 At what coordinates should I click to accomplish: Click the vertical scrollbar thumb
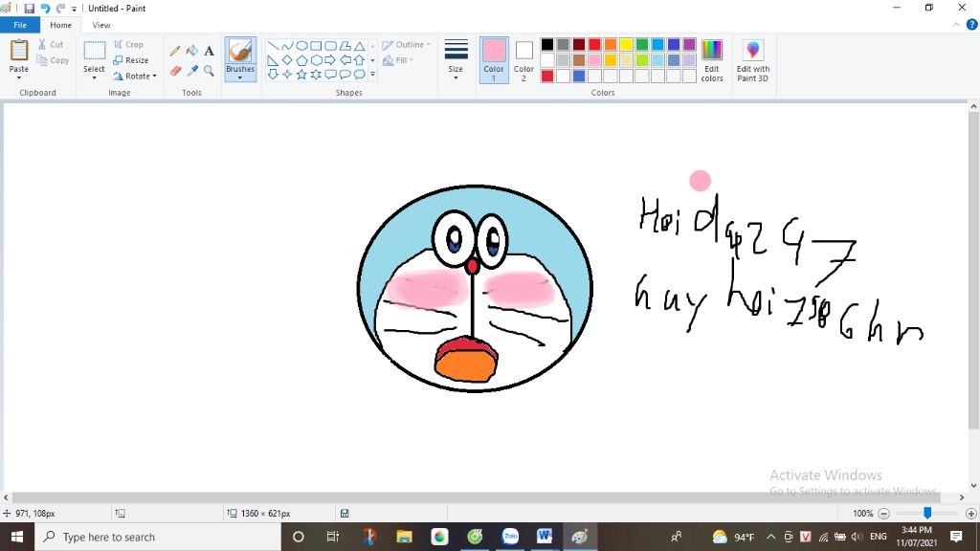(973, 272)
